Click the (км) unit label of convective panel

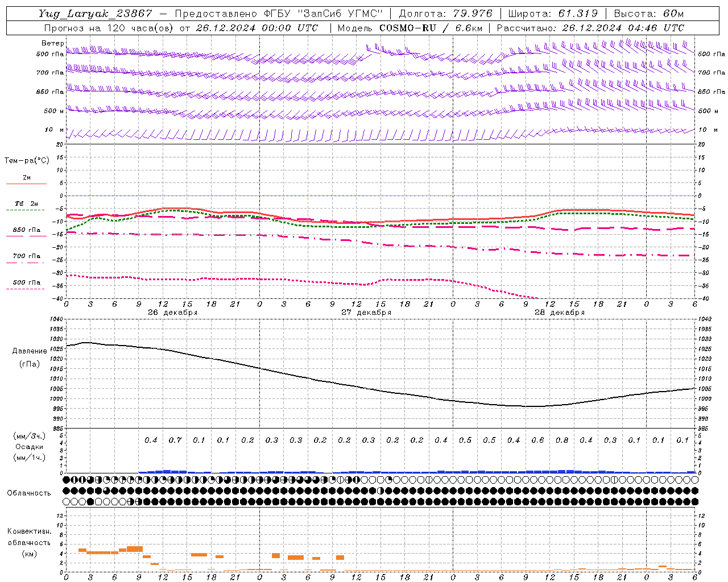(29, 554)
